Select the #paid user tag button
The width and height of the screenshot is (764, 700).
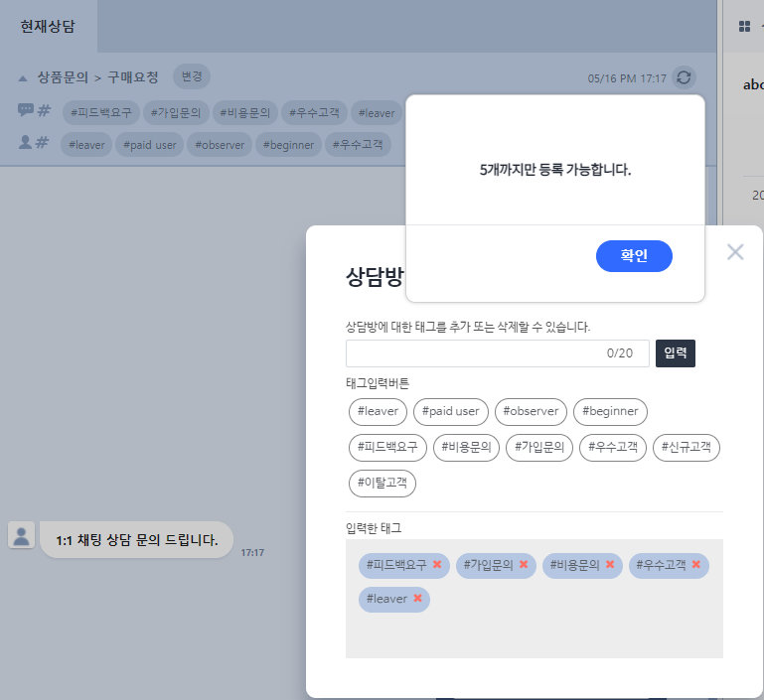450,411
